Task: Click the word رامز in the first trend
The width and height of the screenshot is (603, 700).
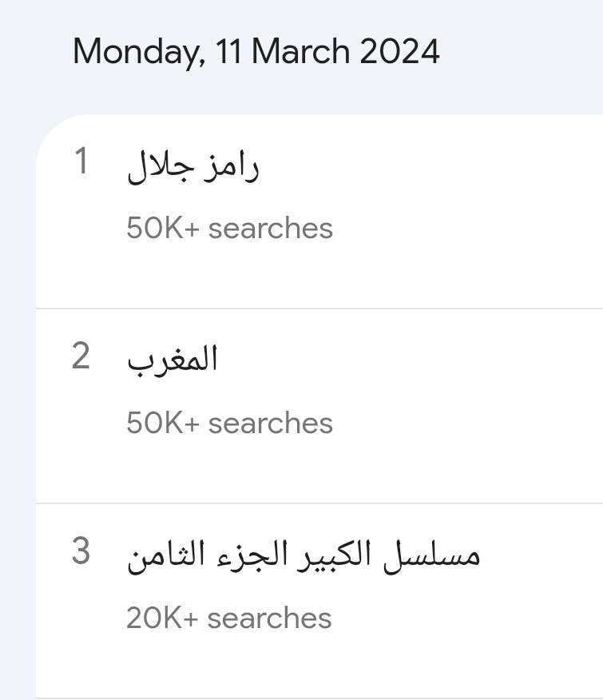Action: (231, 166)
